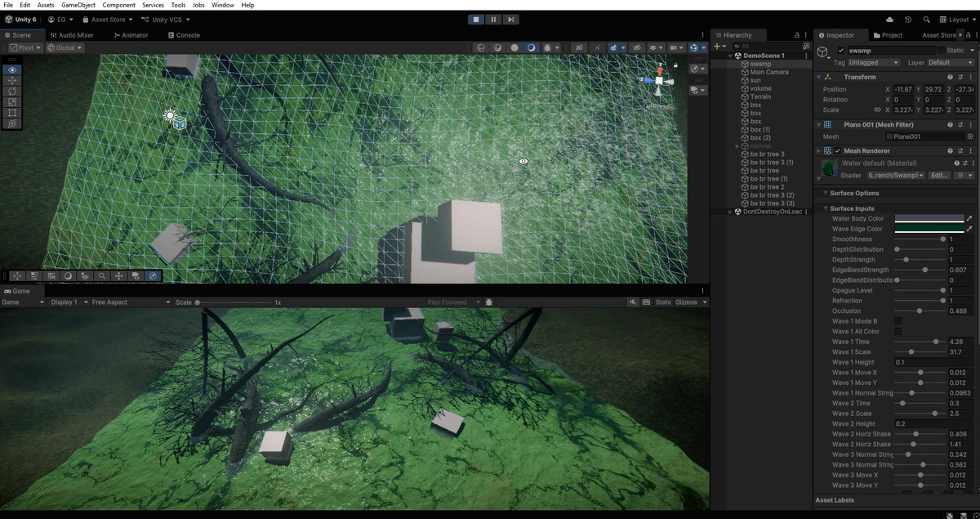Expand the Surface Options section
The width and height of the screenshot is (980, 519).
click(x=825, y=193)
